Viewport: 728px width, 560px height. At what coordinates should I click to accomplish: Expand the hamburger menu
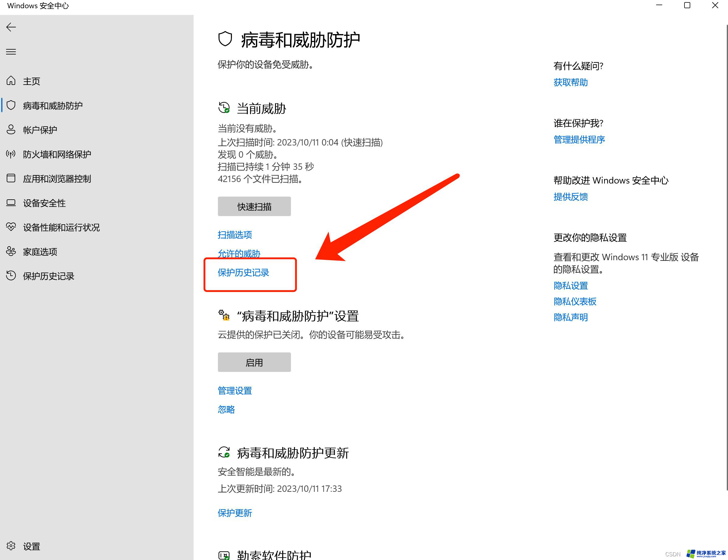point(12,52)
